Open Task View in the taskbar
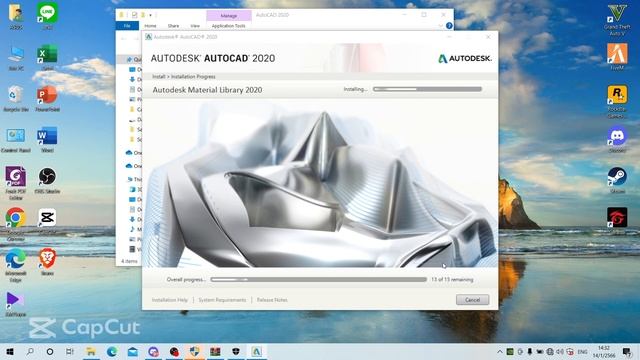 coord(70,351)
